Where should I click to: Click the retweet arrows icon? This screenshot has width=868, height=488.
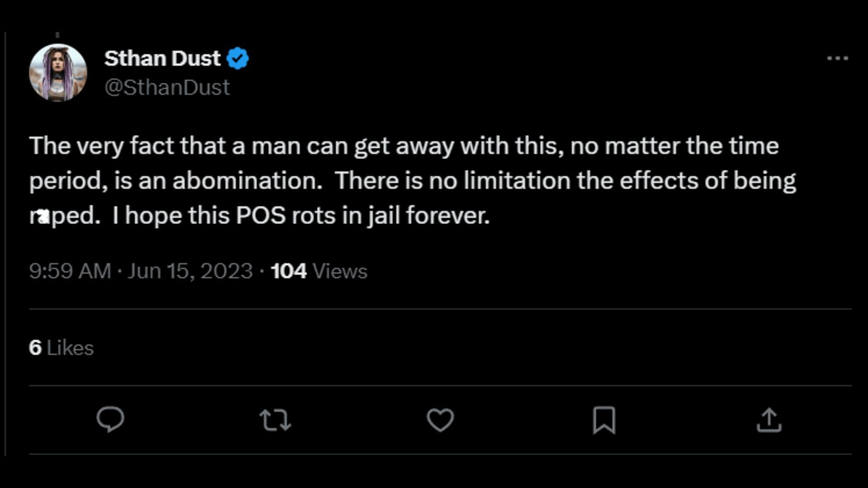click(275, 419)
